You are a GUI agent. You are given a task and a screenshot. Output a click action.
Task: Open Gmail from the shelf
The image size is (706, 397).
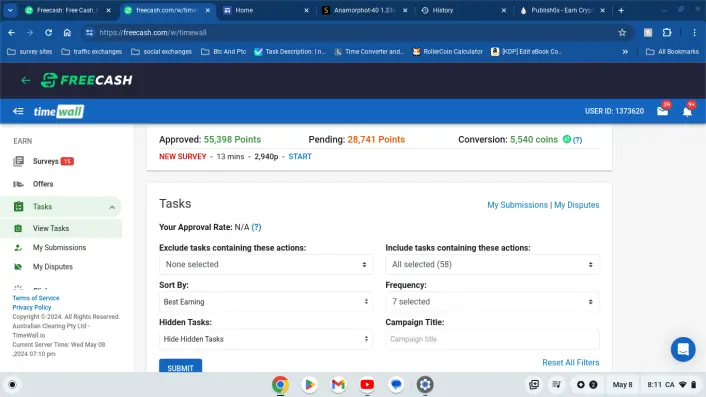338,384
